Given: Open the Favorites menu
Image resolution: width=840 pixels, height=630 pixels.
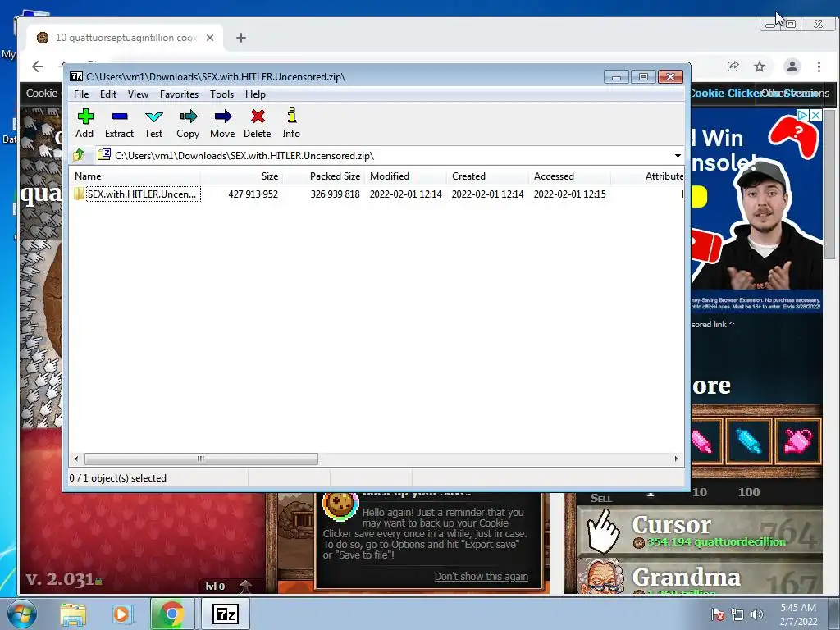Looking at the screenshot, I should point(179,94).
